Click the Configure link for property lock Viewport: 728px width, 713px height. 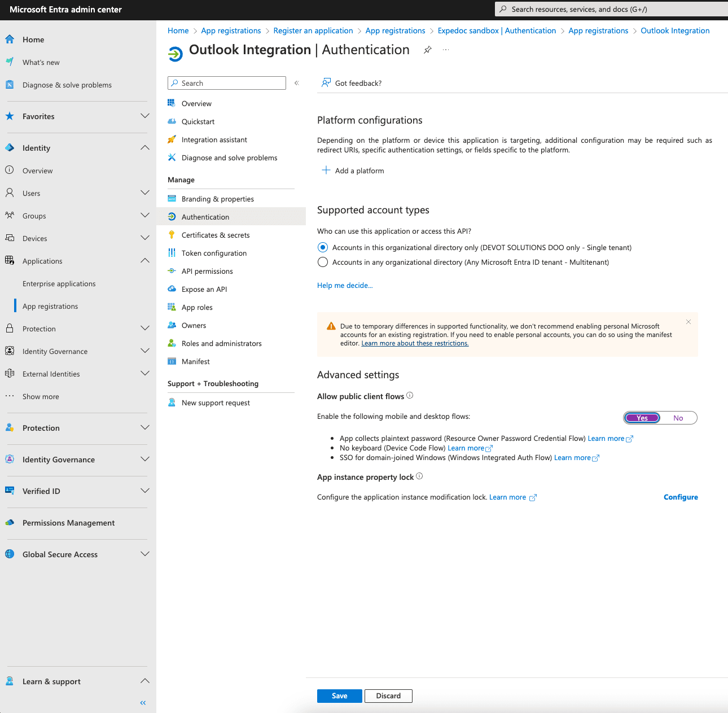coord(681,497)
